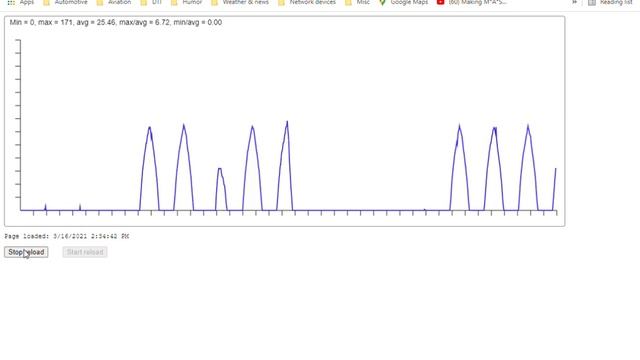
Task: Open the Automotive bookmarks folder
Action: [65, 2]
